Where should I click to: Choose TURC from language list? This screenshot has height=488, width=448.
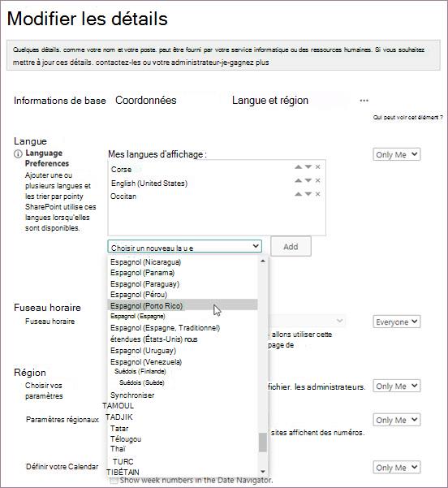123,461
